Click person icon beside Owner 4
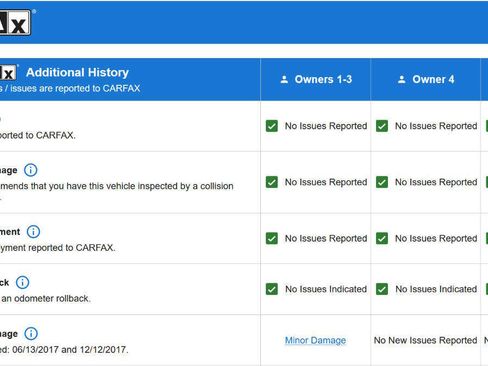Screen dimensions: 488x366 402,79
